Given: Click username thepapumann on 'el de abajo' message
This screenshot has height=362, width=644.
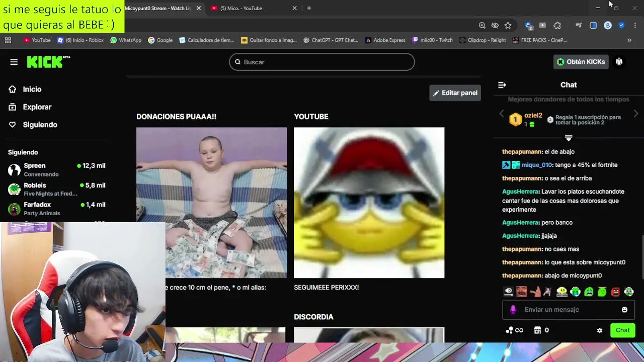Looking at the screenshot, I should 522,152.
